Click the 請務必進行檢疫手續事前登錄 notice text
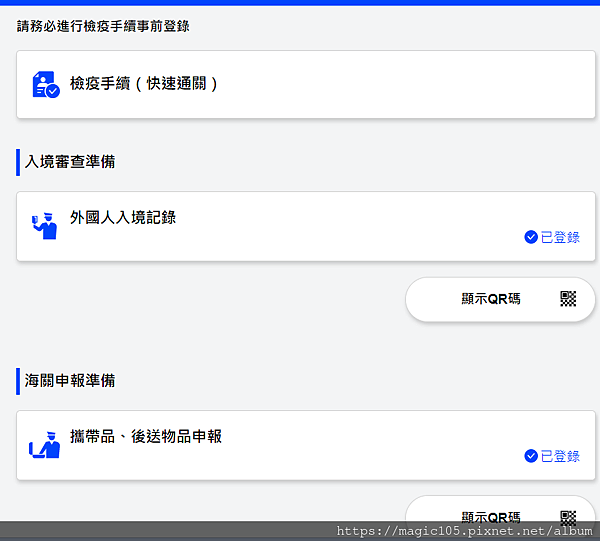 pos(103,26)
